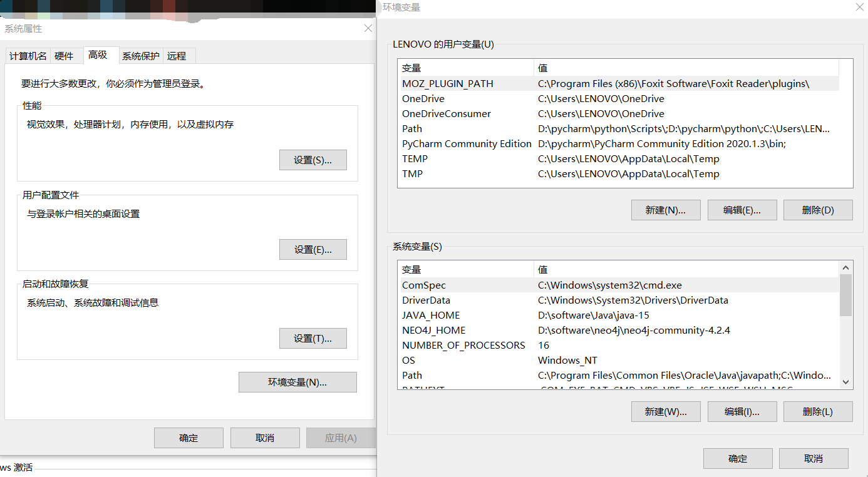The height and width of the screenshot is (477, 868).
Task: Click 删除(D) for user variables
Action: (818, 210)
